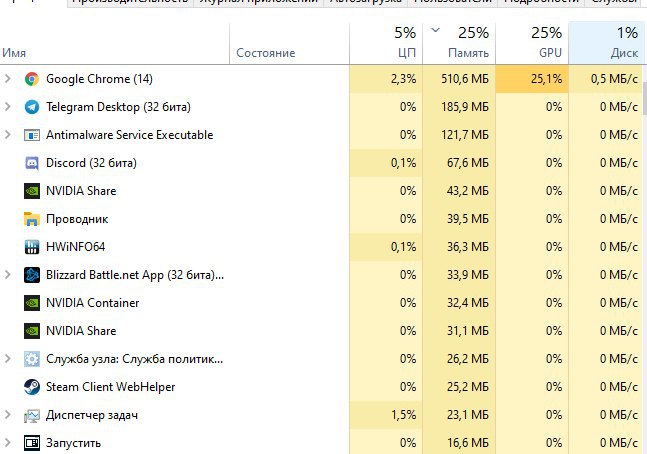Click the Telegram Desktop paper-plane icon

32,107
